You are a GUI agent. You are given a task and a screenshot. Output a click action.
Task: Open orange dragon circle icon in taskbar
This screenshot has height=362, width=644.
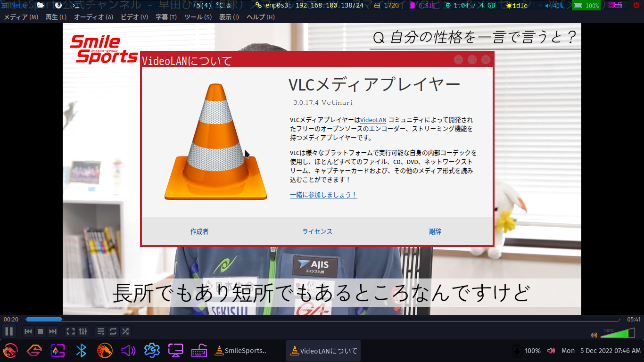pos(105,351)
